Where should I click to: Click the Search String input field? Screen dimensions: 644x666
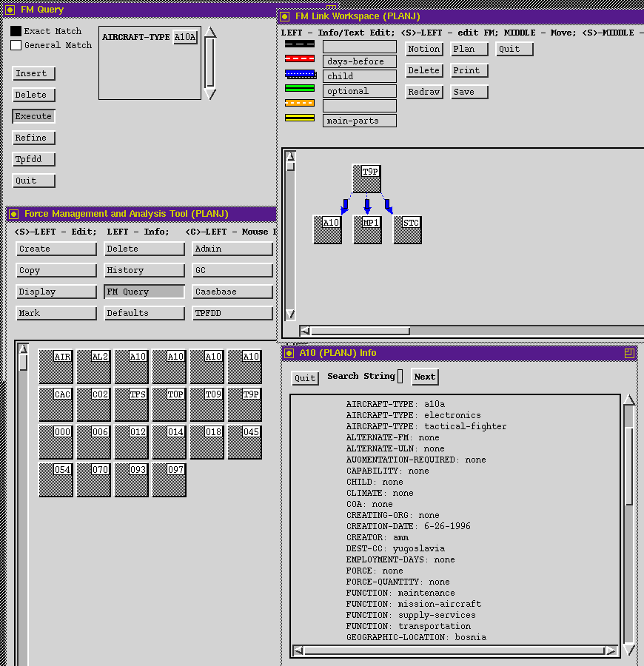tap(400, 376)
